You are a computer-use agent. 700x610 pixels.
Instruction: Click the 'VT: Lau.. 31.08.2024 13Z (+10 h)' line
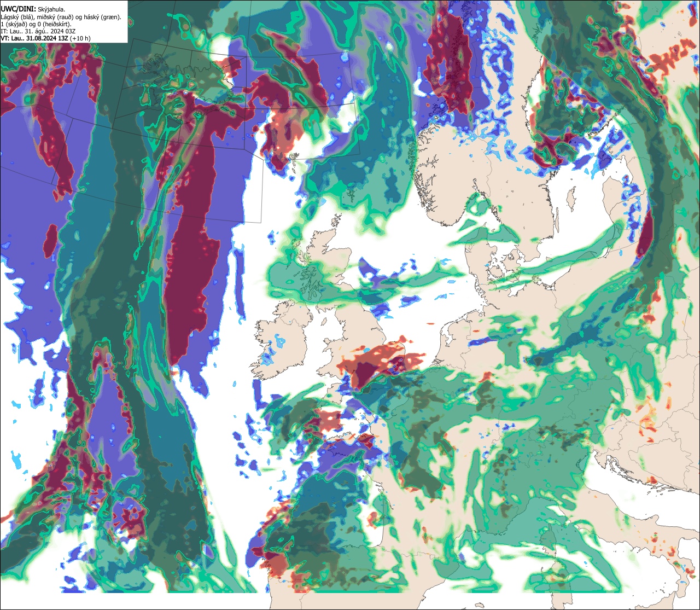click(x=46, y=38)
